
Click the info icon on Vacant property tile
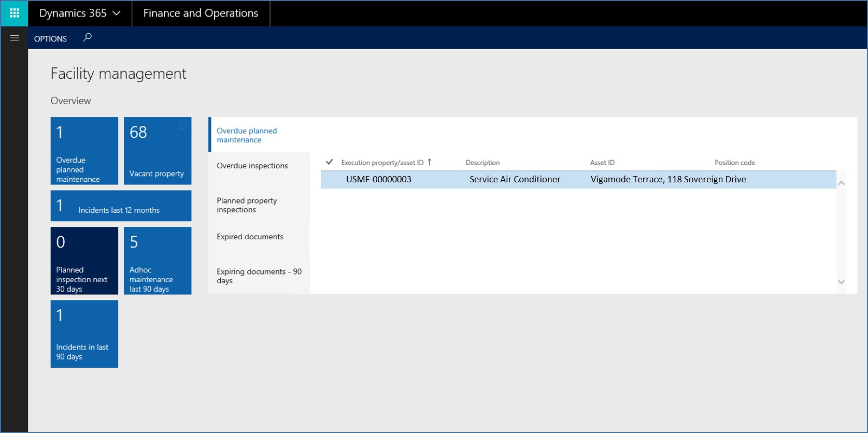[x=182, y=125]
